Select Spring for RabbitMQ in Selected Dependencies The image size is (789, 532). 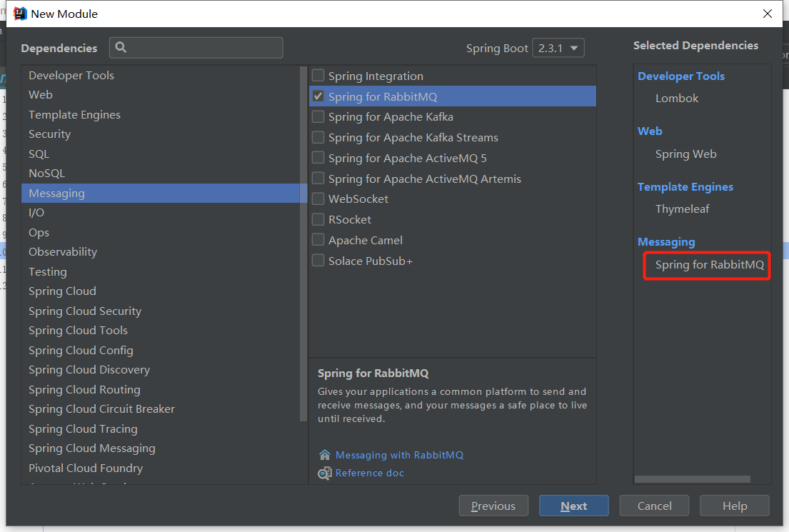710,265
